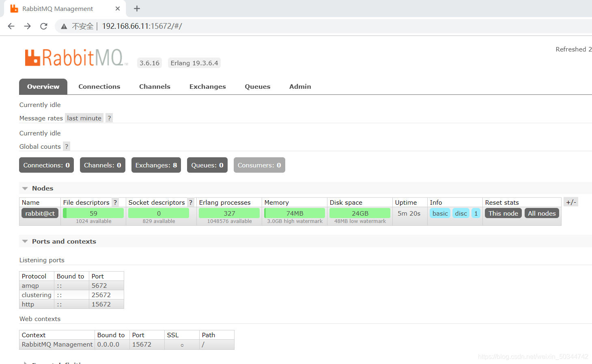Click the SSL status circle
Viewport: 592px width, 364px height.
click(x=182, y=345)
